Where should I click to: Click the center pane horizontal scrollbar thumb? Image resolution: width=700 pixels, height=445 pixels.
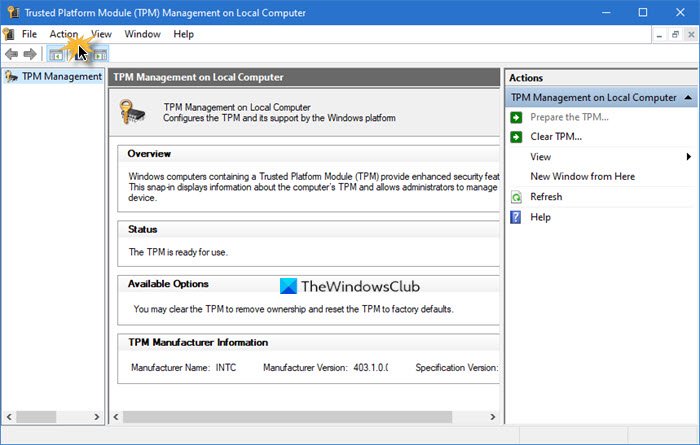coord(288,417)
